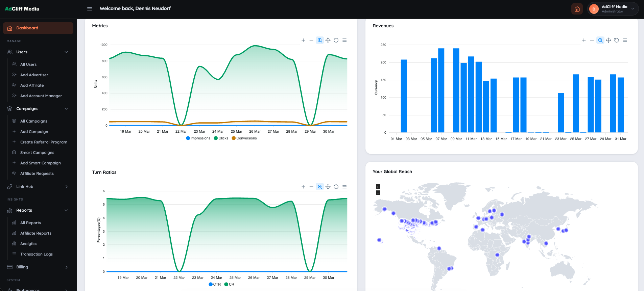This screenshot has width=644, height=291.
Task: Click Create Referral Program
Action: [44, 142]
